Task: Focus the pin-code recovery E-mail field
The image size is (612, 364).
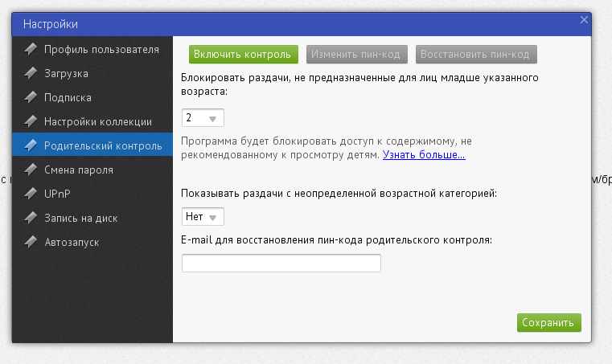Action: click(281, 263)
